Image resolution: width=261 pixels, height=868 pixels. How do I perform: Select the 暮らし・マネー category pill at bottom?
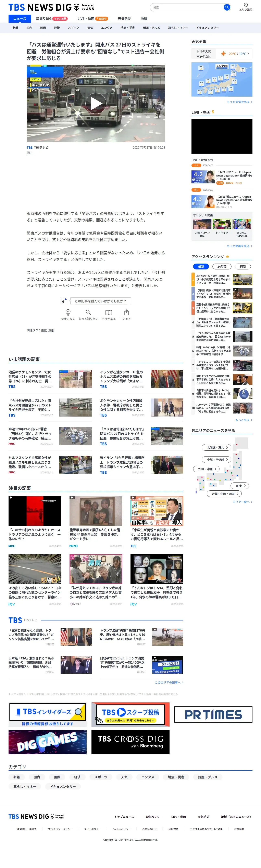point(25,786)
